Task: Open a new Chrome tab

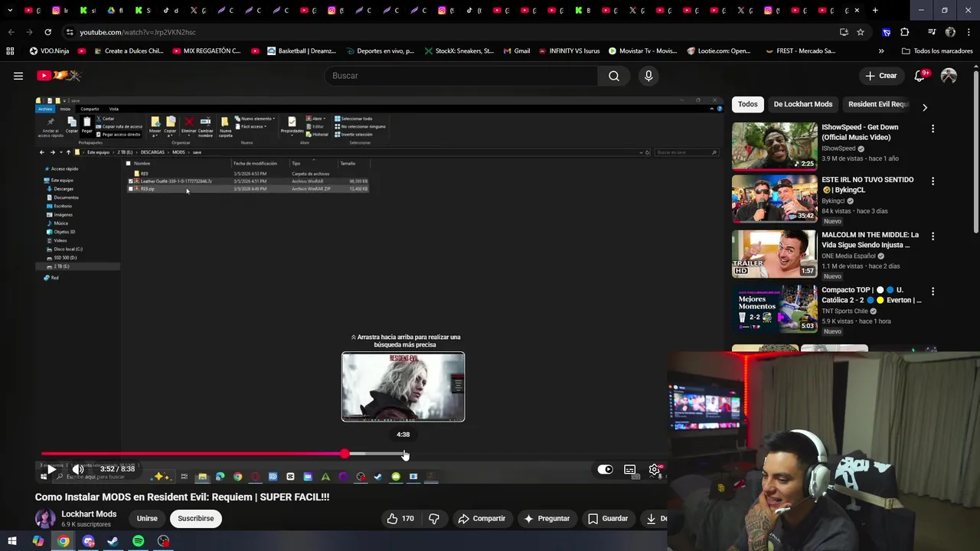Action: 875,11
